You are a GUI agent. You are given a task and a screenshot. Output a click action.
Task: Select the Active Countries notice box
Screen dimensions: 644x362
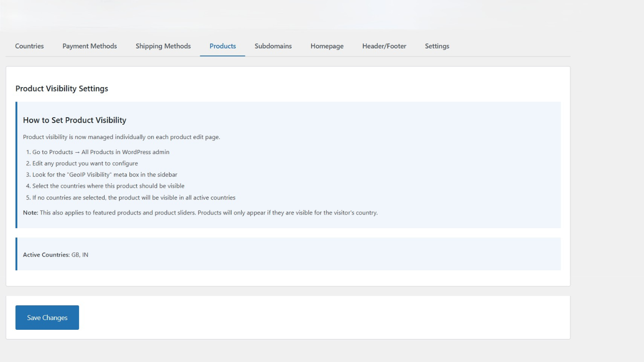click(x=288, y=254)
